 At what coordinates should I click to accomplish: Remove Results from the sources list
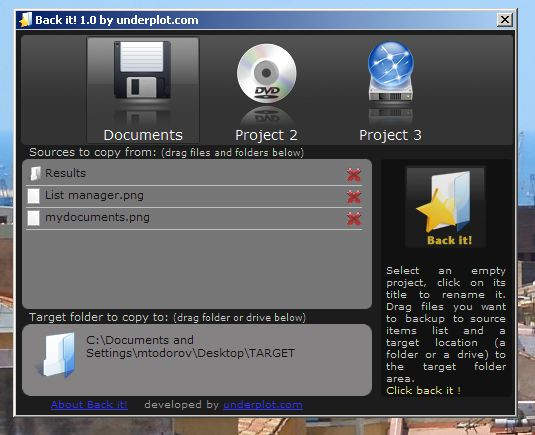[x=354, y=175]
